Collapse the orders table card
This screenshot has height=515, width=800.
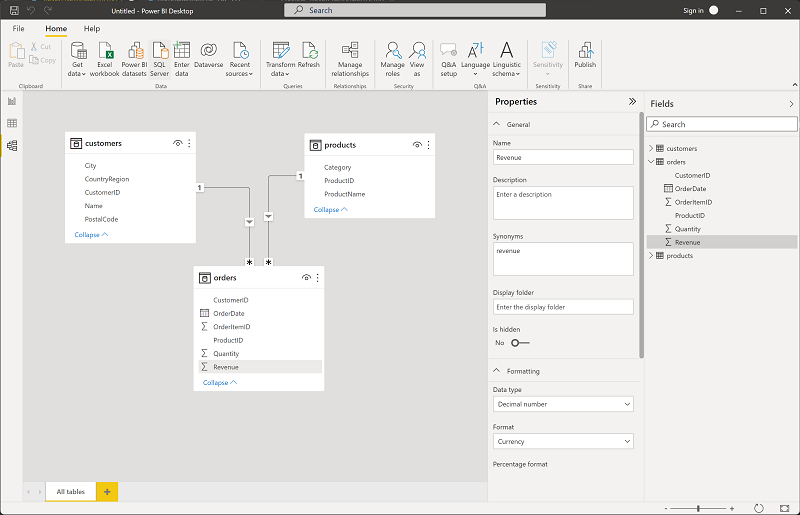coord(219,382)
